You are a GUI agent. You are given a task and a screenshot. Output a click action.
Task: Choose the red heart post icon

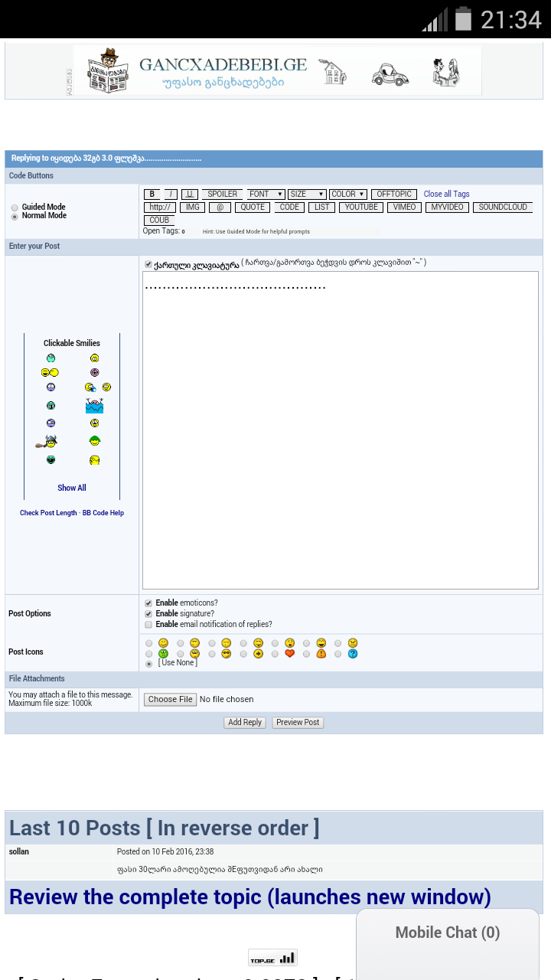(290, 654)
